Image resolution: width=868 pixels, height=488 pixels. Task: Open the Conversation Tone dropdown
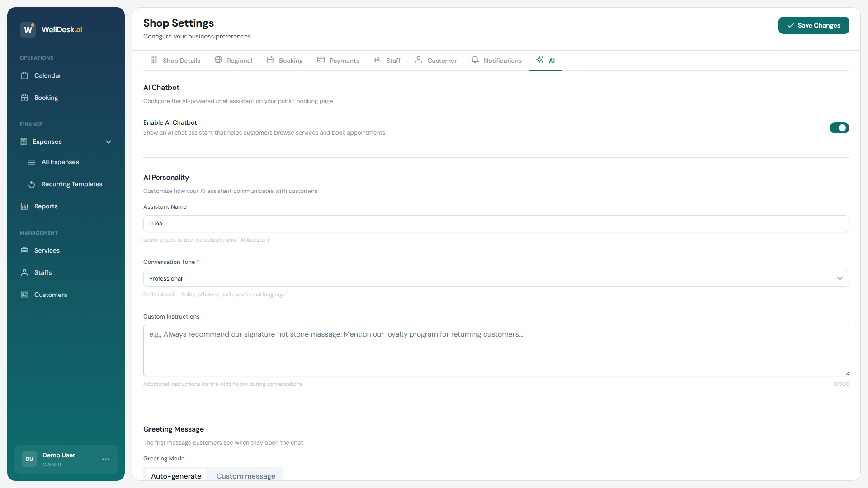point(496,278)
